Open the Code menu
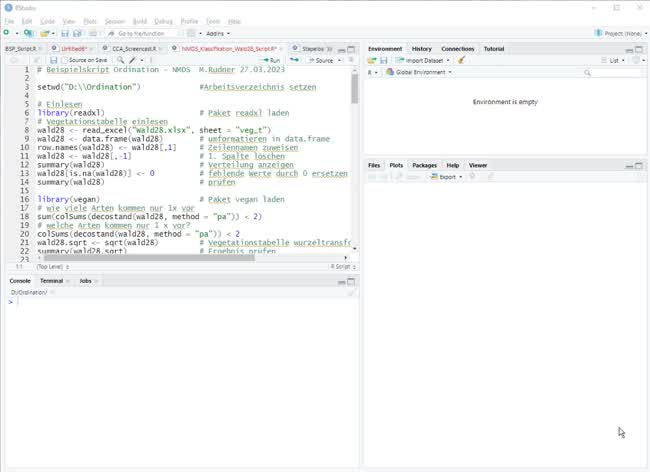This screenshot has width=650, height=472. [x=47, y=21]
